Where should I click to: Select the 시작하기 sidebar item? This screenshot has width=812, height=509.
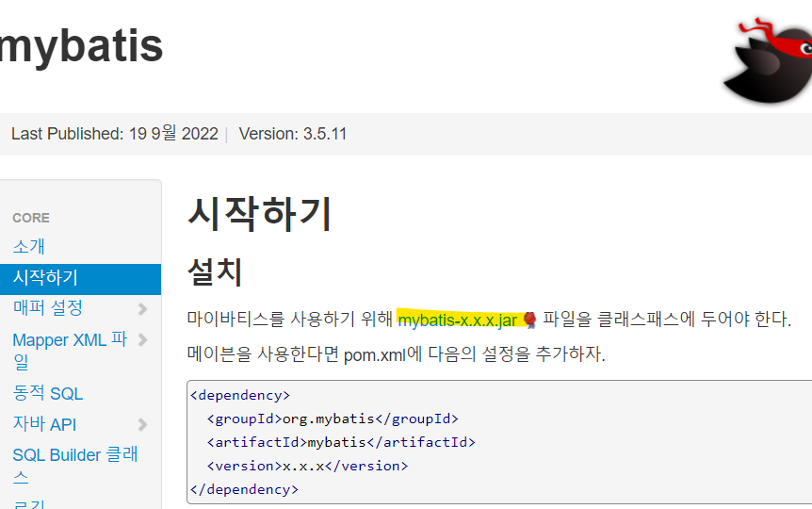click(x=80, y=278)
